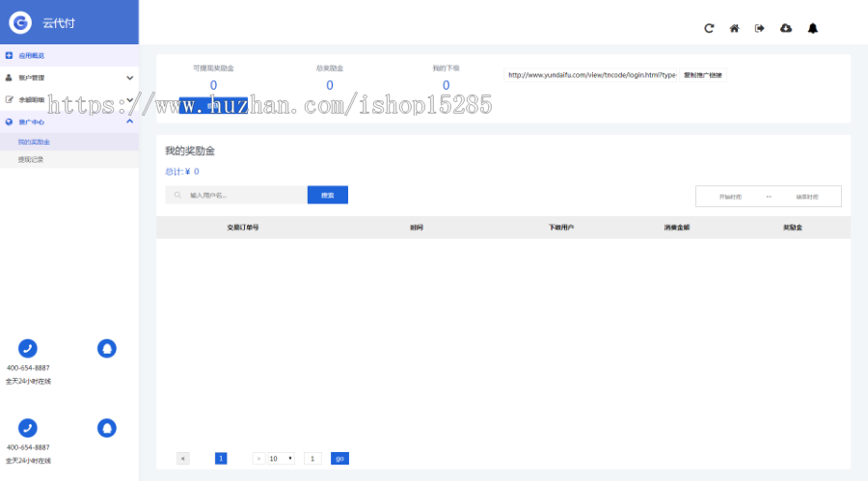Click the blue withdraw button under 可提现奖励金
The image size is (868, 481).
[213, 105]
